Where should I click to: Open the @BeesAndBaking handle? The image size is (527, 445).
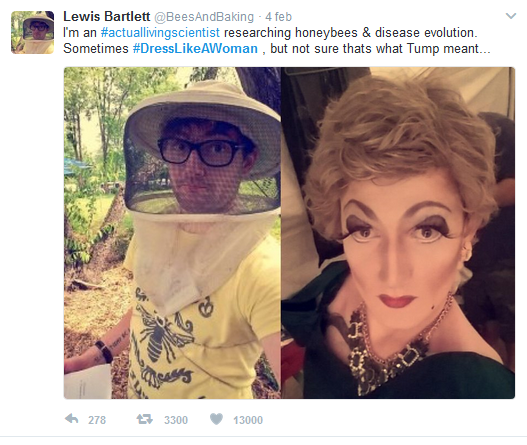(x=204, y=17)
